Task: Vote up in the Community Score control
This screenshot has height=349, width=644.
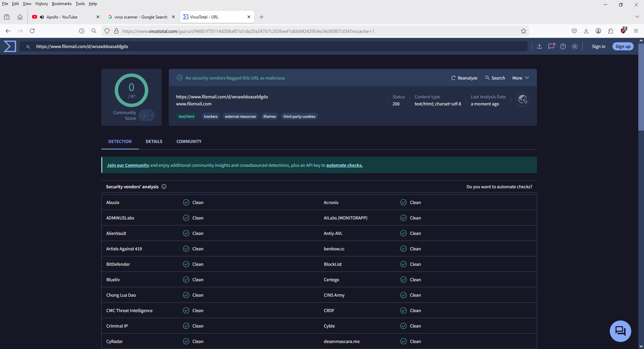Action: tap(150, 113)
